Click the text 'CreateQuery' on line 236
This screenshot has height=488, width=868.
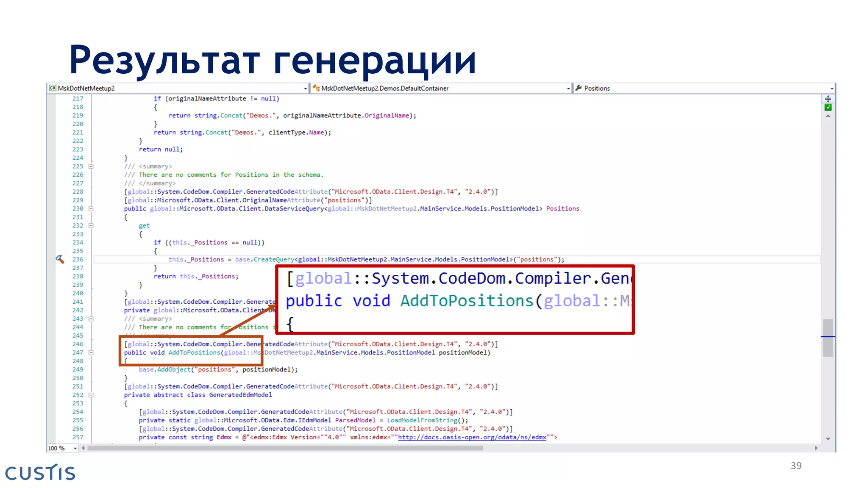coord(274,259)
